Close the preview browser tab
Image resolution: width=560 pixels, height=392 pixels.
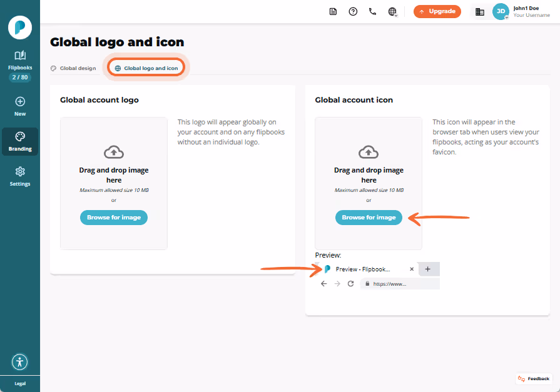412,269
